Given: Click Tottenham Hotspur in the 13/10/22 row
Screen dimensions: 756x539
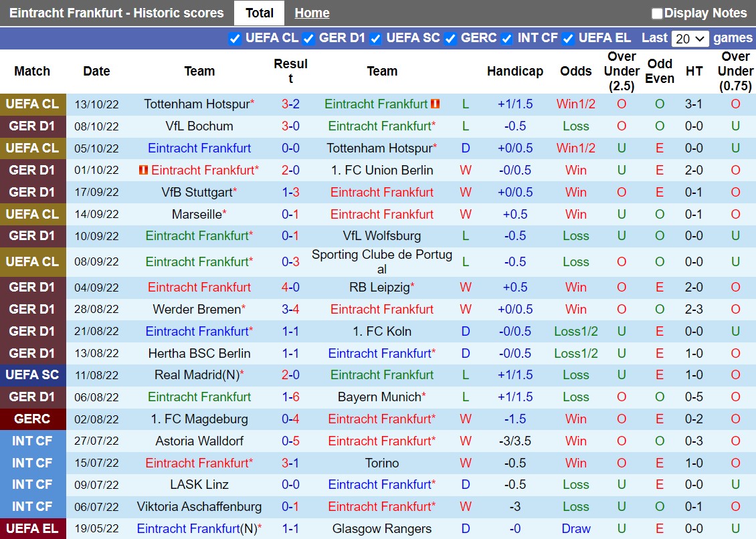Looking at the screenshot, I should pyautogui.click(x=197, y=104).
